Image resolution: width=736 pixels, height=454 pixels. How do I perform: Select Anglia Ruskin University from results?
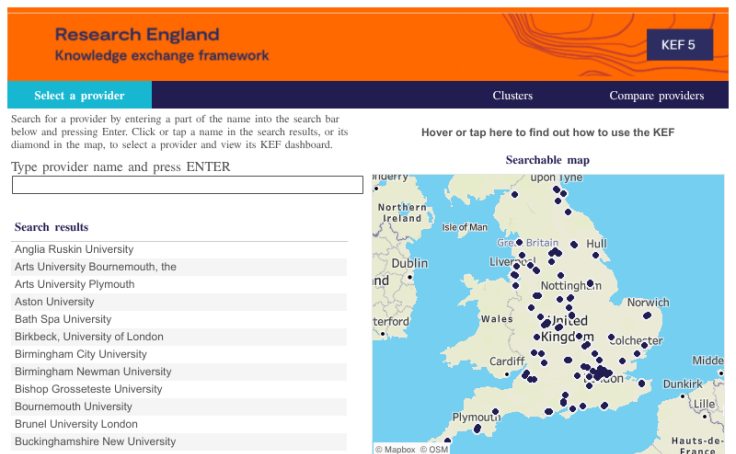pyautogui.click(x=74, y=249)
